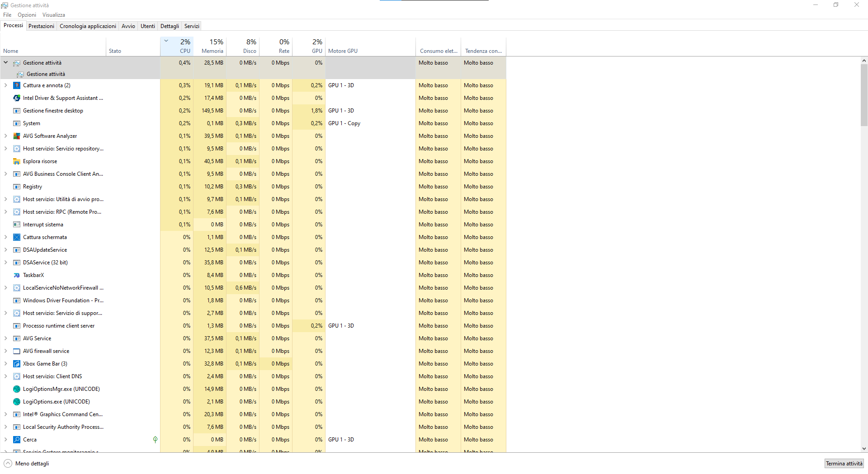Switch to the Utenti tab
This screenshot has height=474, width=868.
point(148,26)
